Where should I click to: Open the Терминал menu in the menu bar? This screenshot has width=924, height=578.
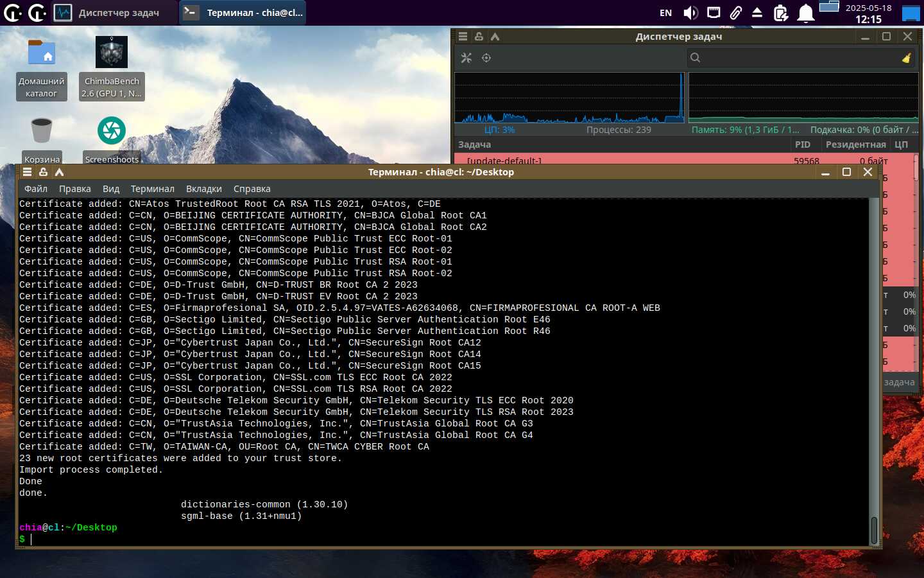click(153, 189)
